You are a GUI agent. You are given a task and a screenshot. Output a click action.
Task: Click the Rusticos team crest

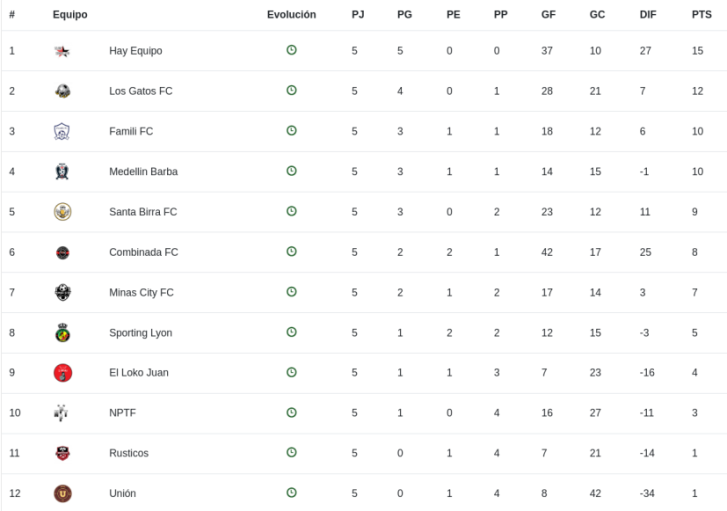[x=63, y=453]
